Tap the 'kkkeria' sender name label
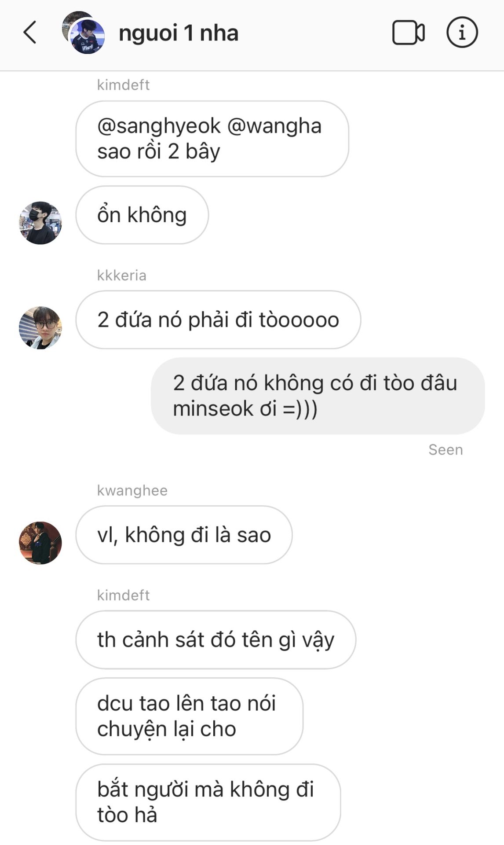 (x=121, y=275)
